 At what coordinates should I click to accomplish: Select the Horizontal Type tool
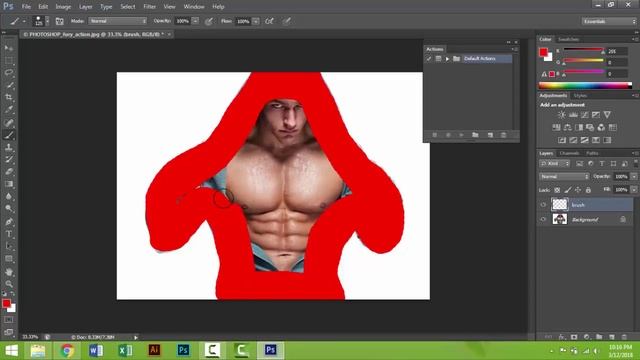pos(9,234)
